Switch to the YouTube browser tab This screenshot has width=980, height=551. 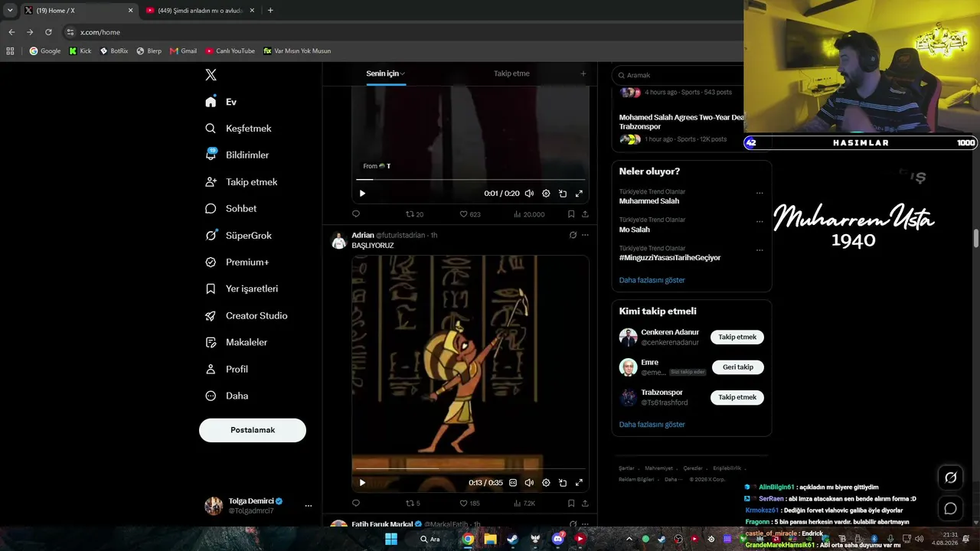(199, 11)
